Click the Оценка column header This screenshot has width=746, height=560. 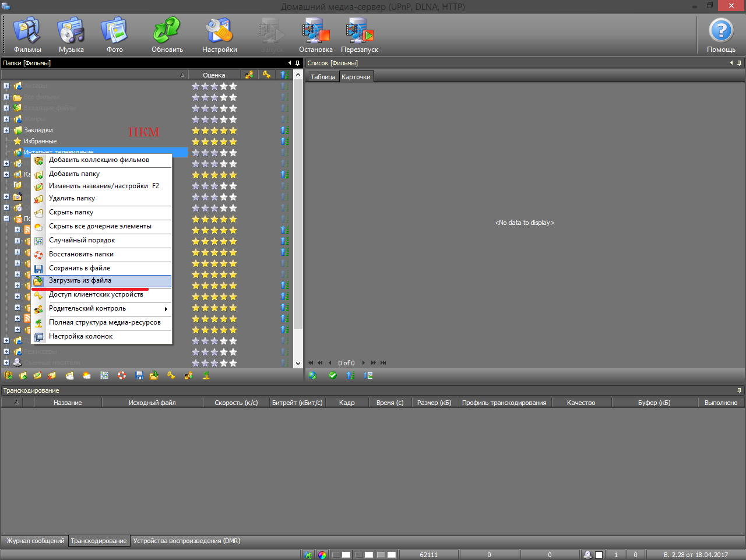pos(214,75)
